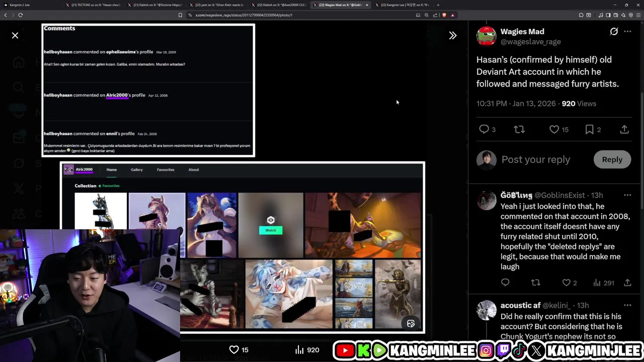Close the photo viewer with the X icon
Screen dimensions: 644x362
[15, 36]
